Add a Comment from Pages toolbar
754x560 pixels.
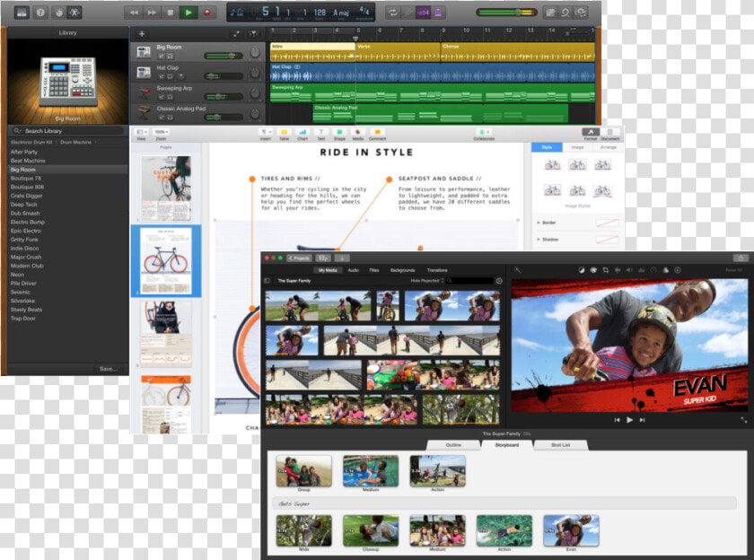click(x=378, y=135)
